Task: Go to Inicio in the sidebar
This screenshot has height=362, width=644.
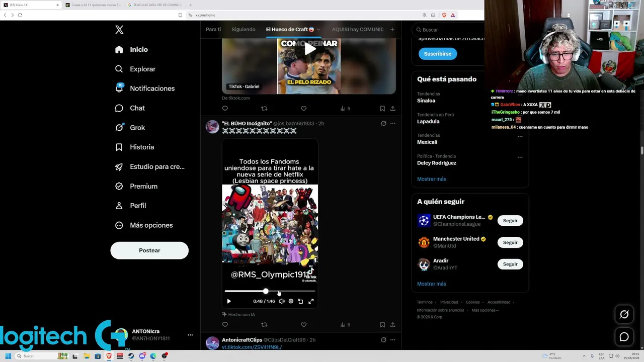Action: (x=131, y=49)
